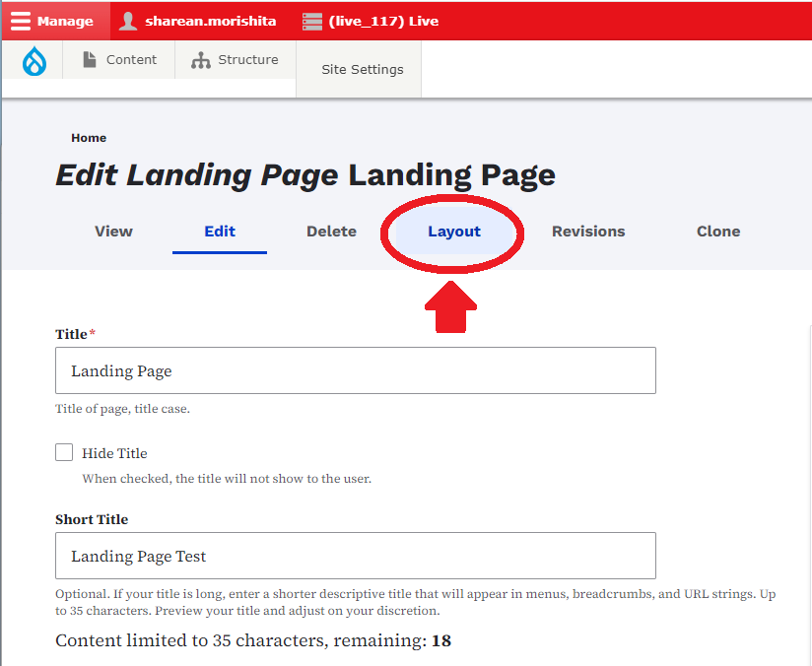Click the Hide Title label text
Screen dimensions: 812x666
click(114, 453)
